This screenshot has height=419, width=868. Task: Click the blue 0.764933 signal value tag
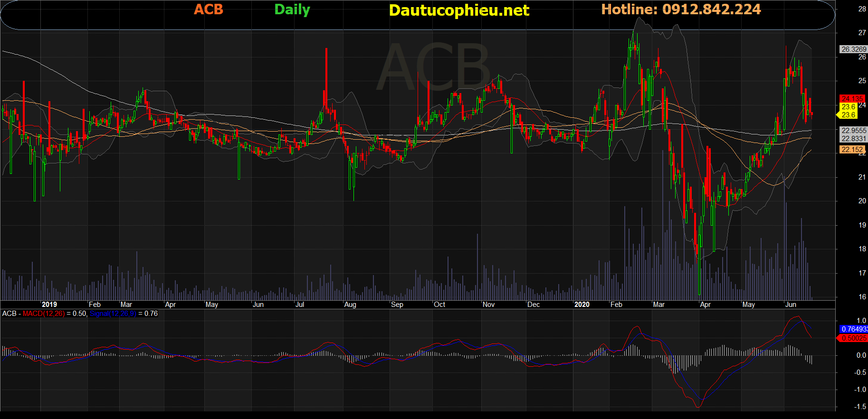click(854, 329)
